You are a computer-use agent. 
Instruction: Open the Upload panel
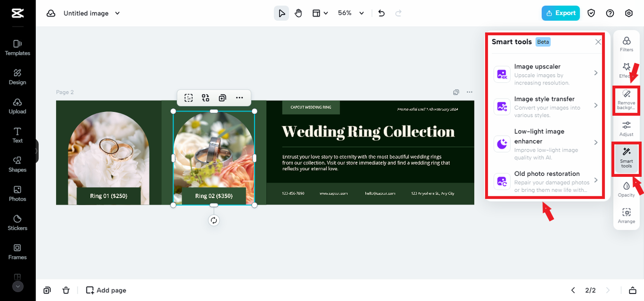pos(18,106)
